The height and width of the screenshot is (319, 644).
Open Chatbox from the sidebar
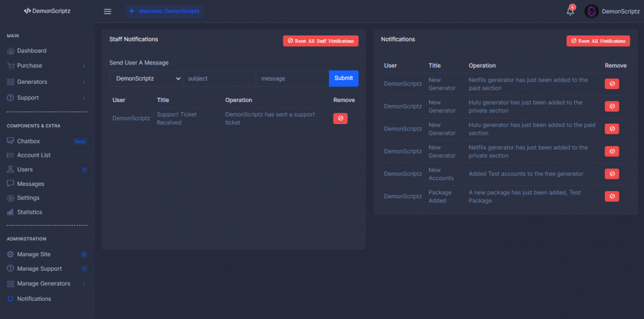[x=28, y=141]
